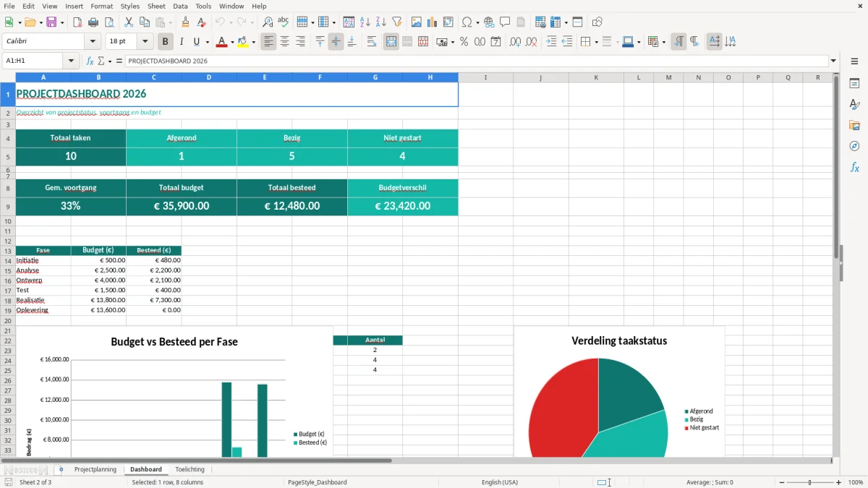
Task: Enable Align Right
Action: click(301, 42)
